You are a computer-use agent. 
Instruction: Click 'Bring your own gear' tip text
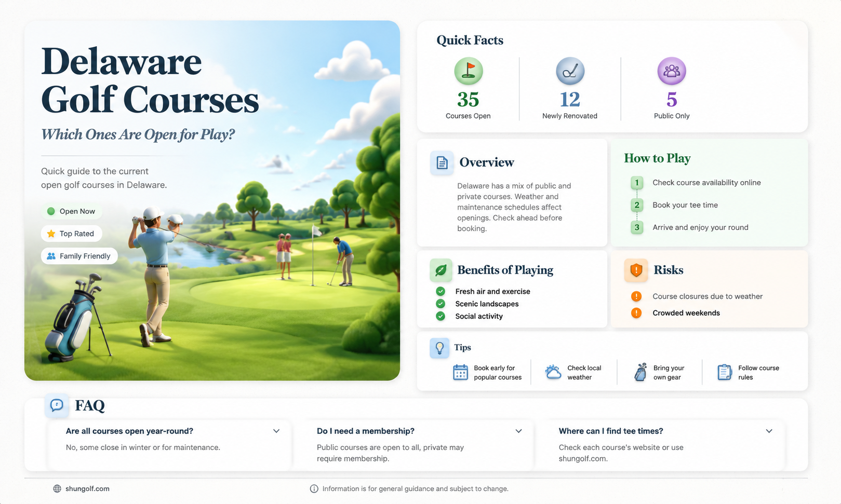[x=669, y=373]
